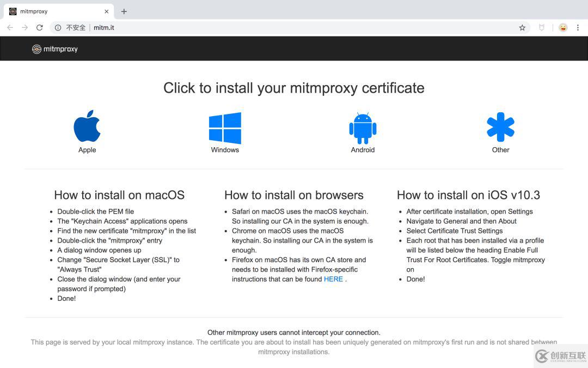This screenshot has height=368, width=588.
Task: Click "Other mitmproxy users cannot intercept your connection."
Action: click(x=294, y=333)
